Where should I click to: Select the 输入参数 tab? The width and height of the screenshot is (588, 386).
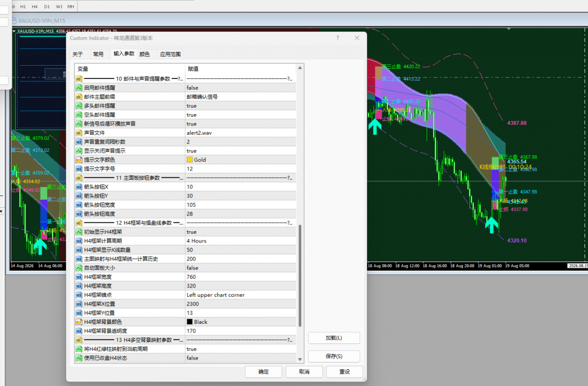(123, 53)
